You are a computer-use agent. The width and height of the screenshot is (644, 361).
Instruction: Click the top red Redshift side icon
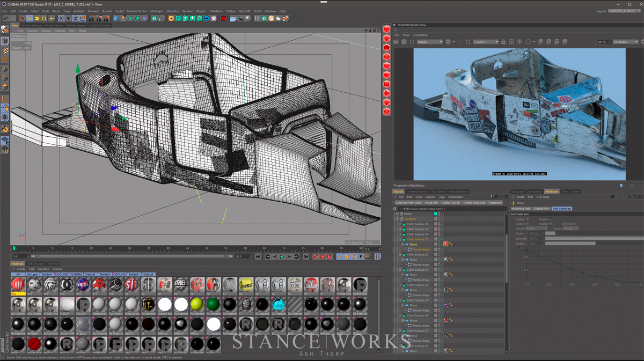click(x=386, y=29)
